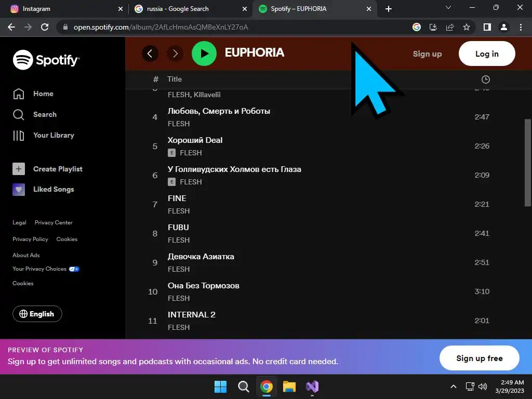Open the Legal link

click(19, 222)
